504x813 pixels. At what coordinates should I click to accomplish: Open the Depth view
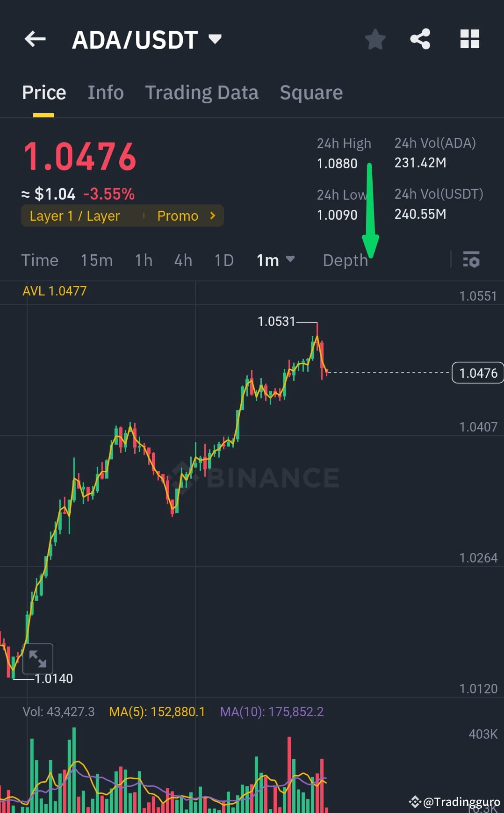pyautogui.click(x=346, y=260)
